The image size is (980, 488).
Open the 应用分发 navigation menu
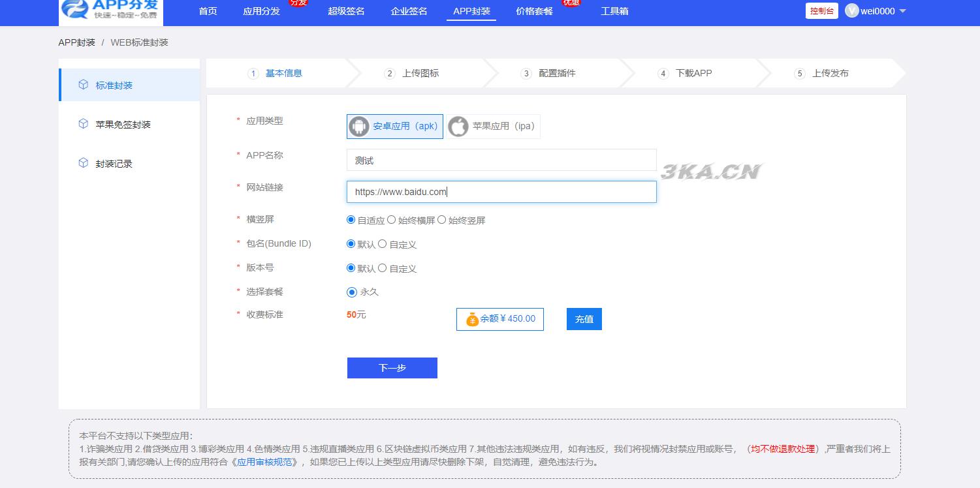(261, 11)
